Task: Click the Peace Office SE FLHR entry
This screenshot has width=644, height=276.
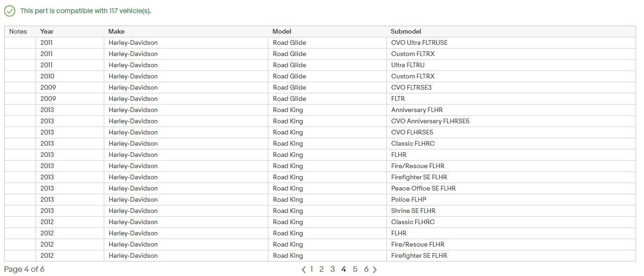Action: coord(423,189)
